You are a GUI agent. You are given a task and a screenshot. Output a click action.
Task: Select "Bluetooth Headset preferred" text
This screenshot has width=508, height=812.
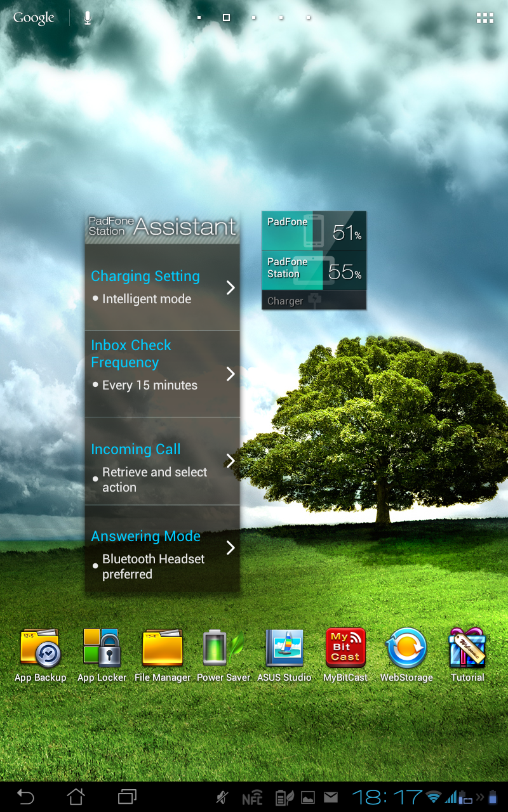(x=154, y=566)
